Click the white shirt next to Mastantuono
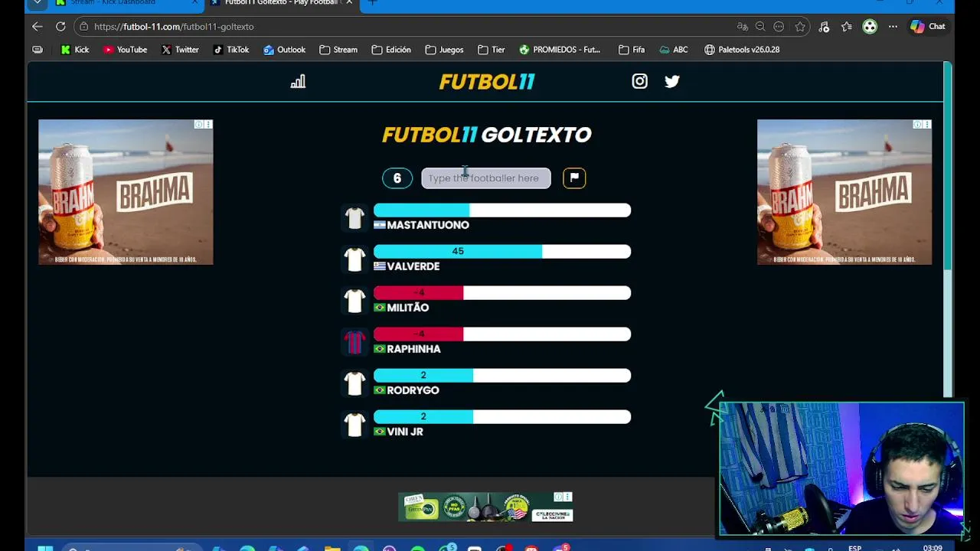Image resolution: width=980 pixels, height=551 pixels. pos(354,218)
